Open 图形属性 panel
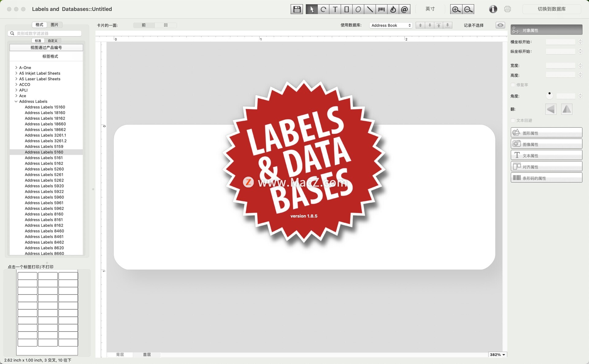 point(546,132)
